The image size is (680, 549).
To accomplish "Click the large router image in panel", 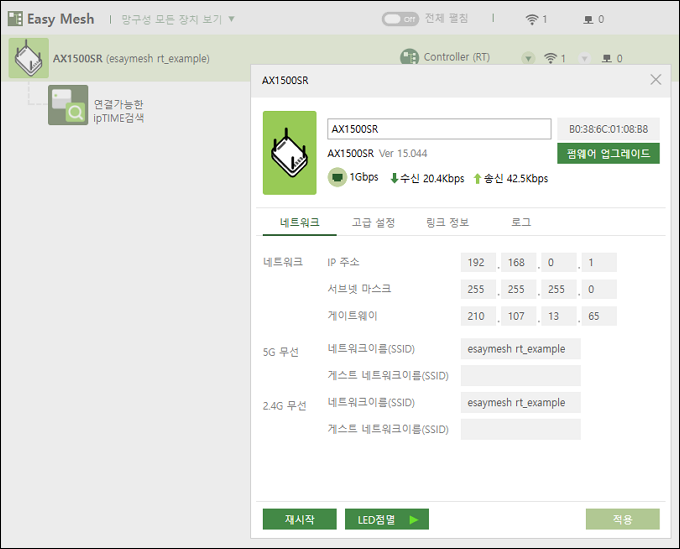I will [290, 153].
